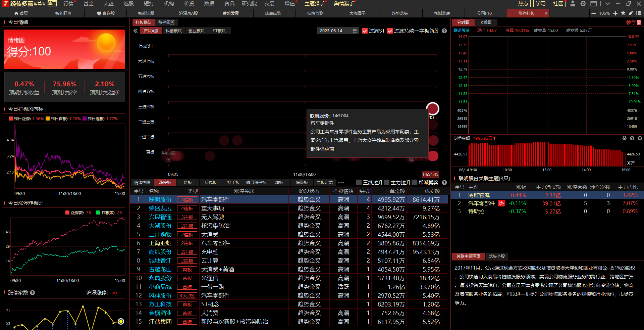Image resolution: width=644 pixels, height=330 pixels.
Task: Open 主题猎手 menu
Action: coord(315,4)
